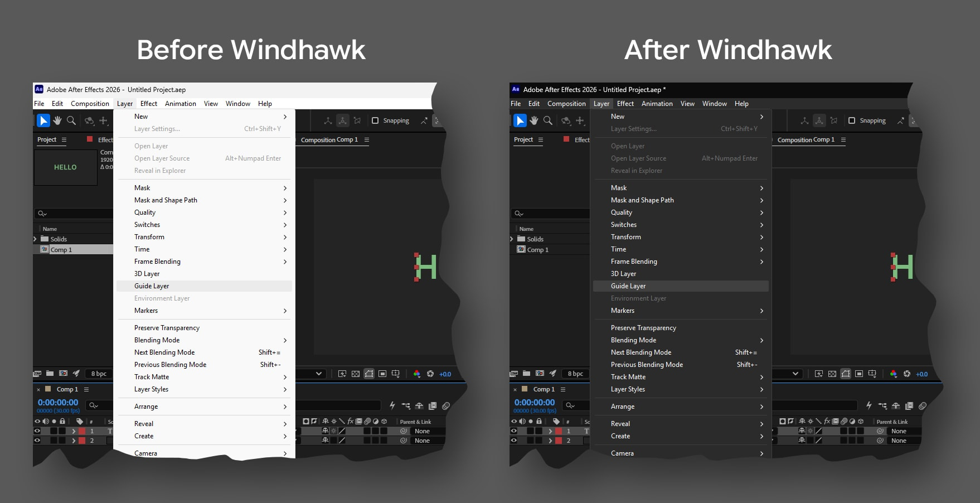Click layer 2 red label swatch, Before Windhawk

pos(82,441)
